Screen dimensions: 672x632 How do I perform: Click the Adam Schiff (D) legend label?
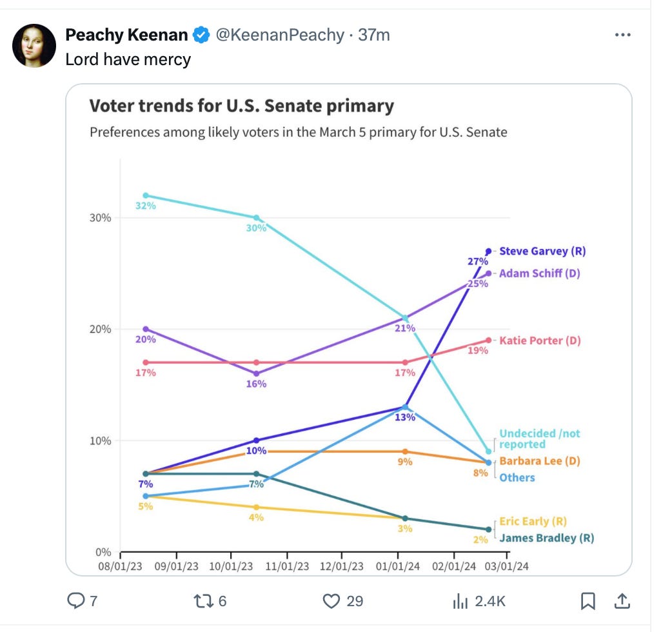pos(539,273)
